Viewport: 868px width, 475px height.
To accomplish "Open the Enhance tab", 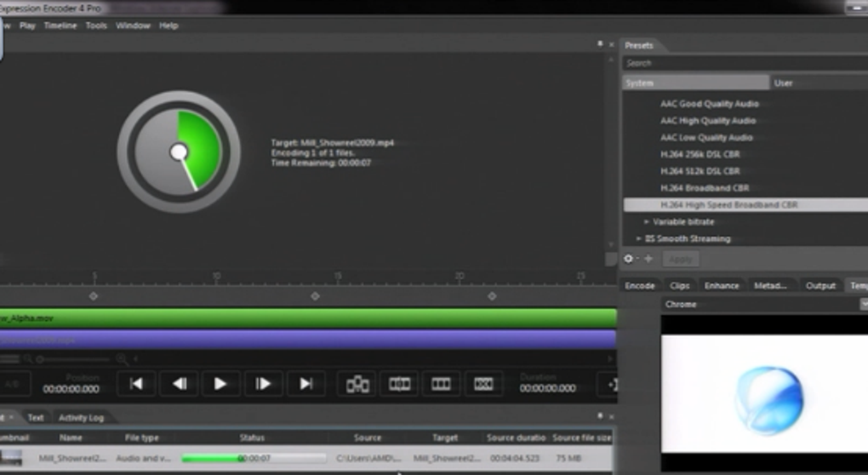I will click(722, 286).
